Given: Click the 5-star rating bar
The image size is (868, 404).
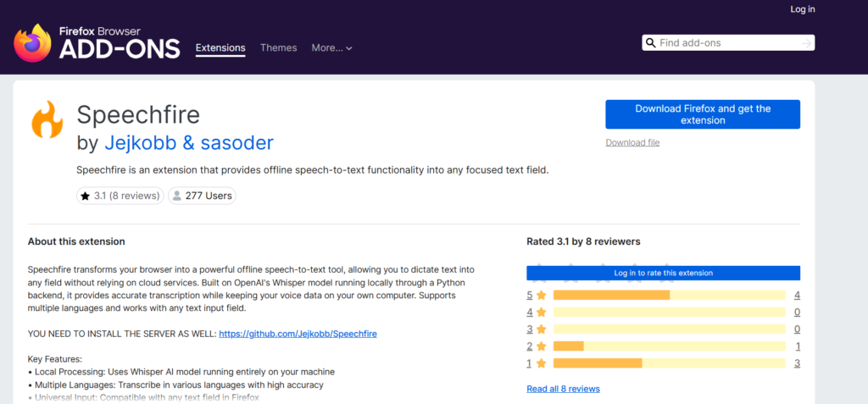Looking at the screenshot, I should click(x=670, y=295).
